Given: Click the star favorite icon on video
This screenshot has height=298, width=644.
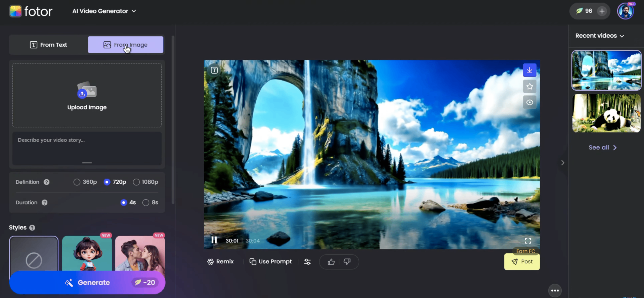Looking at the screenshot, I should tap(529, 86).
